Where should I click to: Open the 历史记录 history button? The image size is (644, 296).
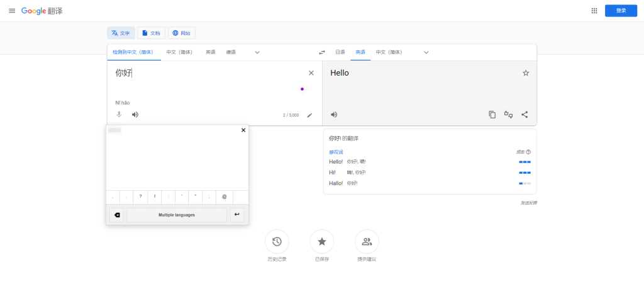(x=277, y=242)
